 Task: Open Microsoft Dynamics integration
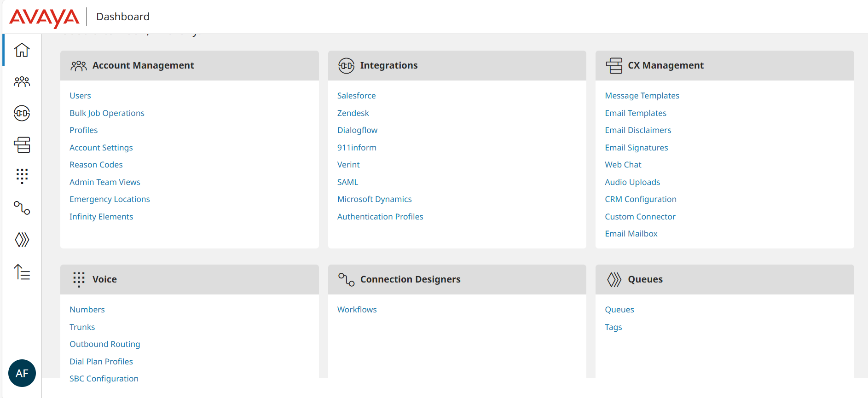(374, 199)
